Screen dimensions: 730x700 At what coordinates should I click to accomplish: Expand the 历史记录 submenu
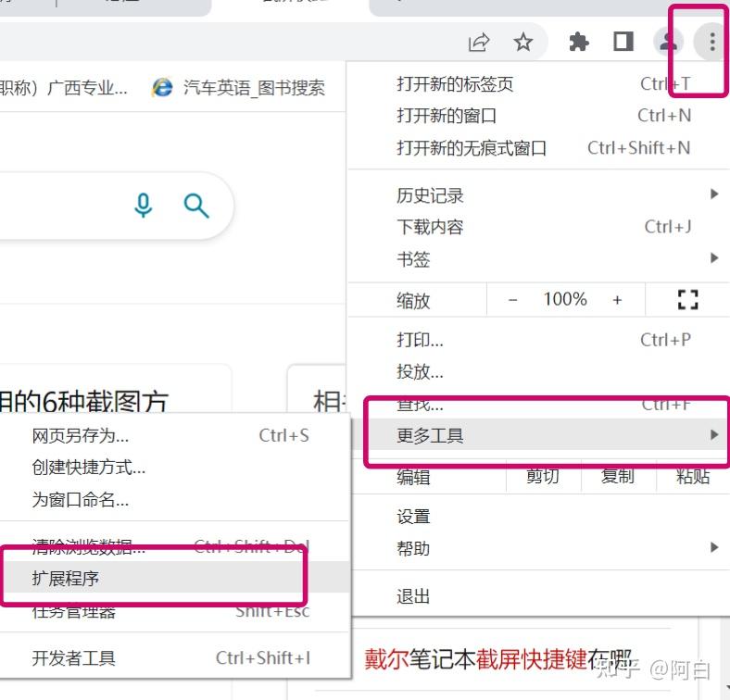click(538, 195)
